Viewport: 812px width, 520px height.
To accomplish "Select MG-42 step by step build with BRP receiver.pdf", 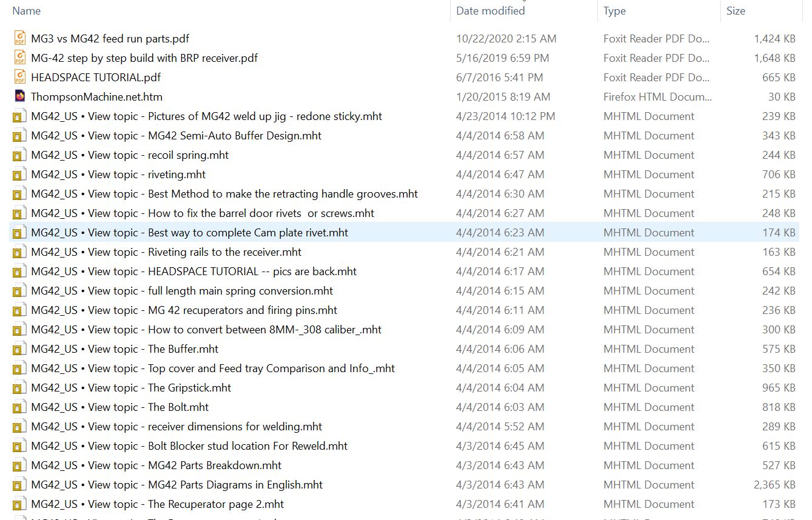I will (x=144, y=58).
